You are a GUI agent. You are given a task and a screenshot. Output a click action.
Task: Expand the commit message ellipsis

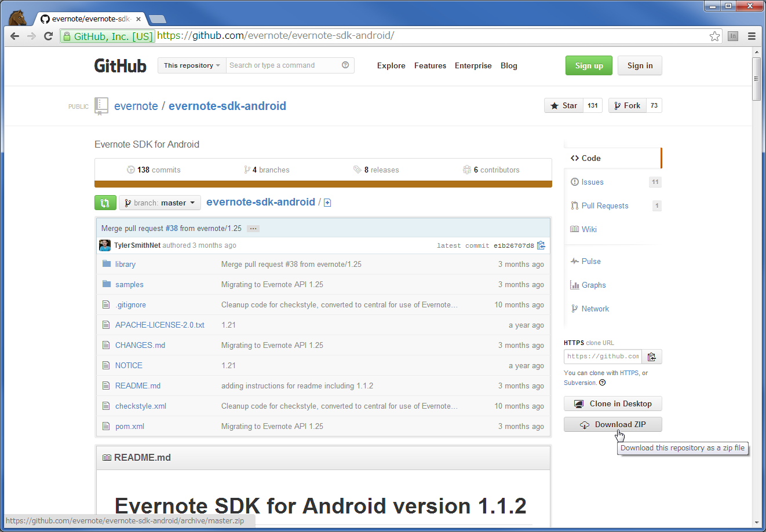(253, 229)
